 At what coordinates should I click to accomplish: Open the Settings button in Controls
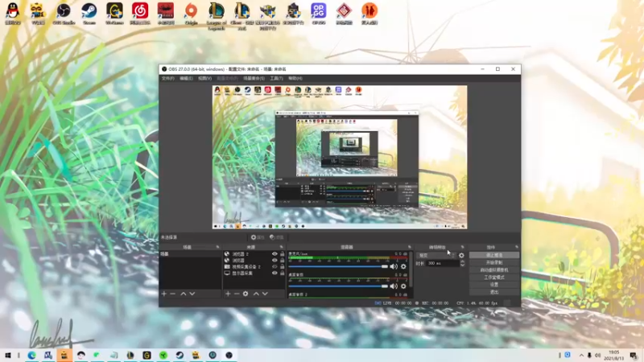click(x=494, y=285)
